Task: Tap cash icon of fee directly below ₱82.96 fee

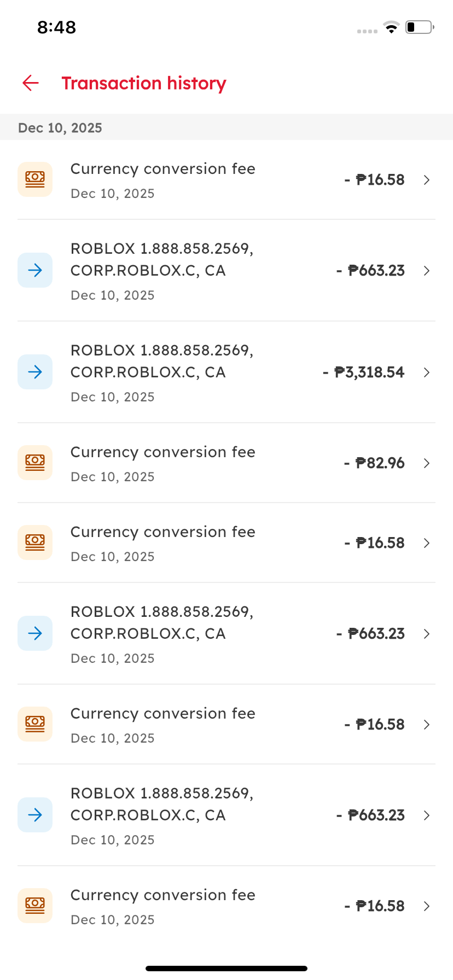Action: click(x=35, y=542)
